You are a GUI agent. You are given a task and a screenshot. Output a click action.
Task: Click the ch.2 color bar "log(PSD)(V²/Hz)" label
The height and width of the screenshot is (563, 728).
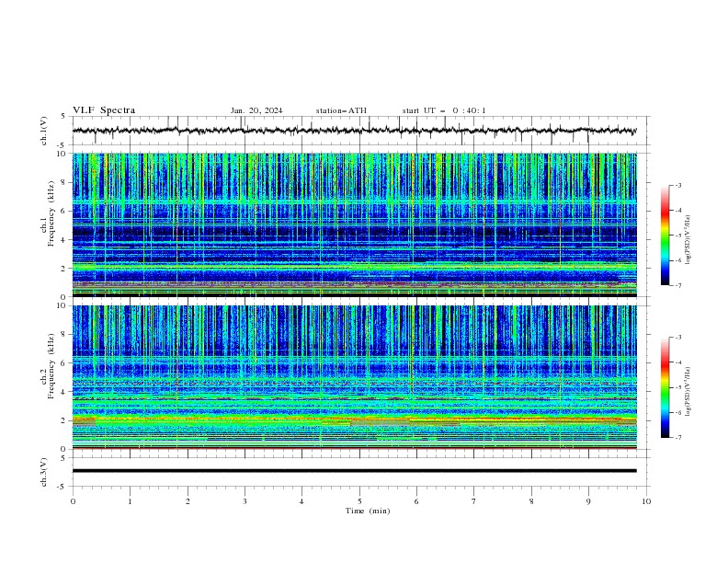click(x=688, y=392)
